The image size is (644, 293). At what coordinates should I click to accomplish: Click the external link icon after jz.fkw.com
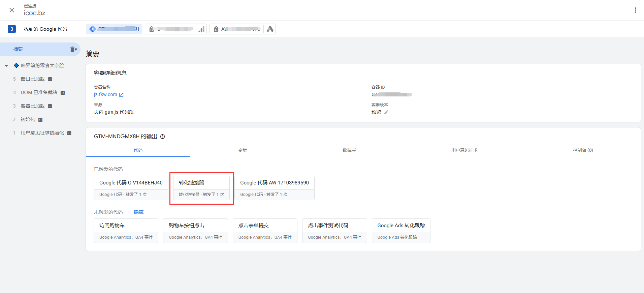point(121,95)
